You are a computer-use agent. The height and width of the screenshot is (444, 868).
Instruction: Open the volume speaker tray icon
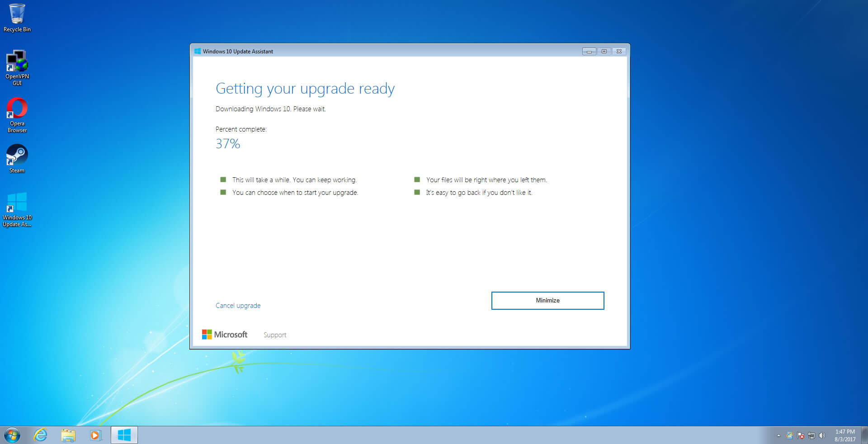click(x=822, y=436)
